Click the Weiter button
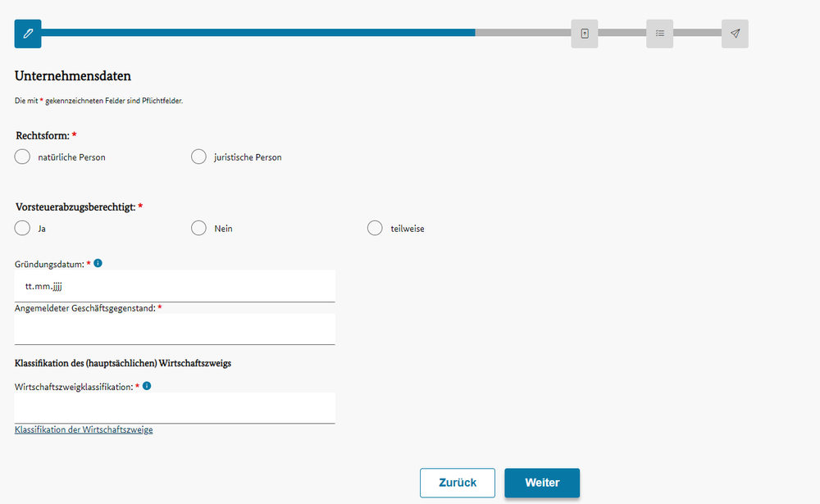 (542, 483)
